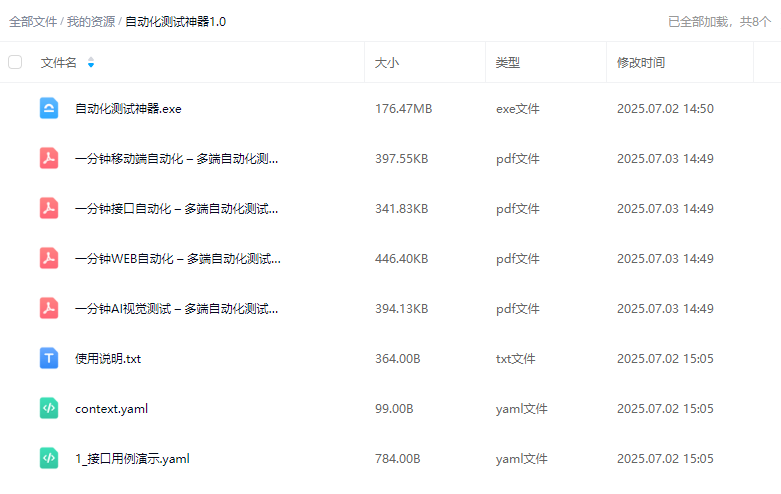Screen dimensions: 781x494
Task: Open file 自动化测试神器.exe
Action: pos(128,109)
